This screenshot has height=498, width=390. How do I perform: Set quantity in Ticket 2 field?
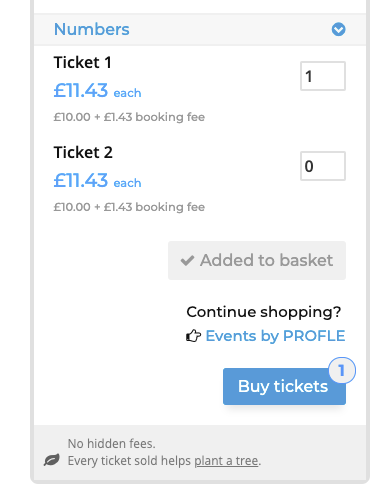pyautogui.click(x=323, y=166)
